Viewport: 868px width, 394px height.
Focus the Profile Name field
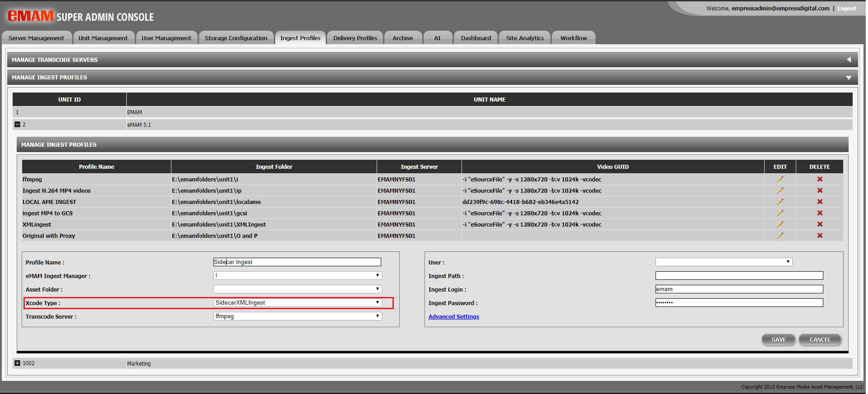click(x=297, y=262)
